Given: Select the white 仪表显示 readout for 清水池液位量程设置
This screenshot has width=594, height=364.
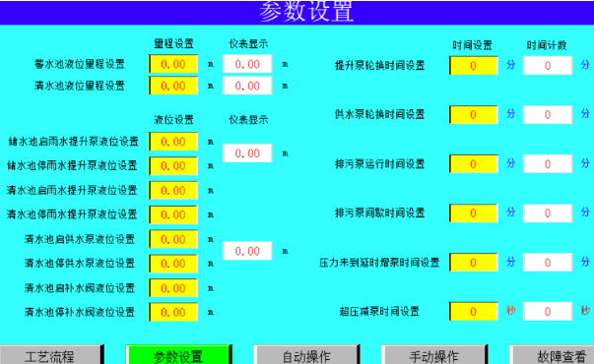Looking at the screenshot, I should (247, 86).
